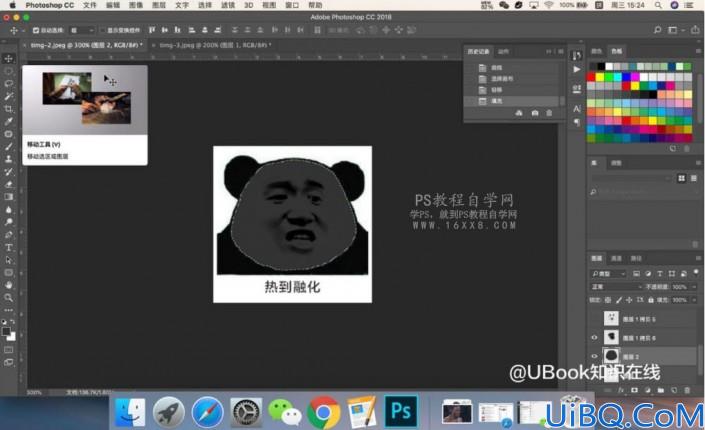Select the Move tool in the toolbar

coord(9,58)
